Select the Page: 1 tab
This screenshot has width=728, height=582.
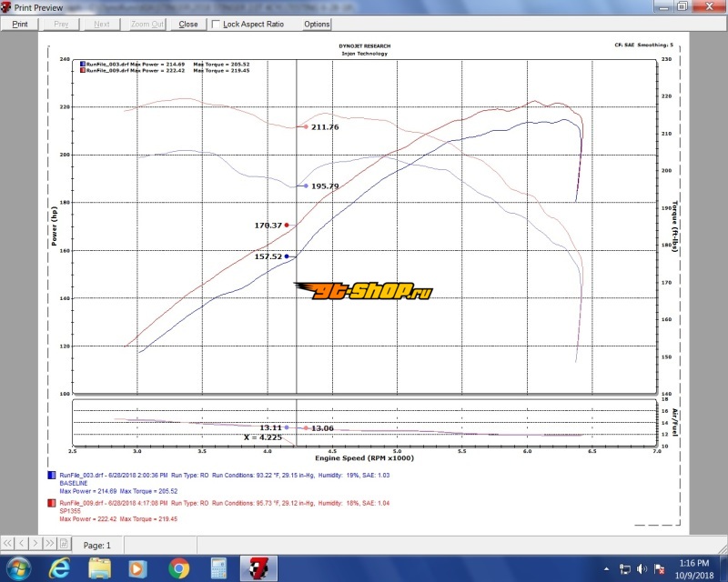tap(97, 546)
